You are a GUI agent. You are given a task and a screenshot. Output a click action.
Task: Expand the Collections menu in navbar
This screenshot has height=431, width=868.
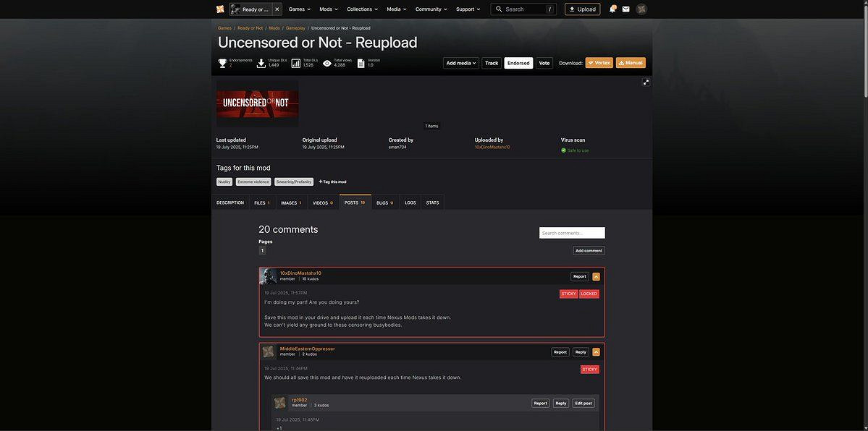362,9
